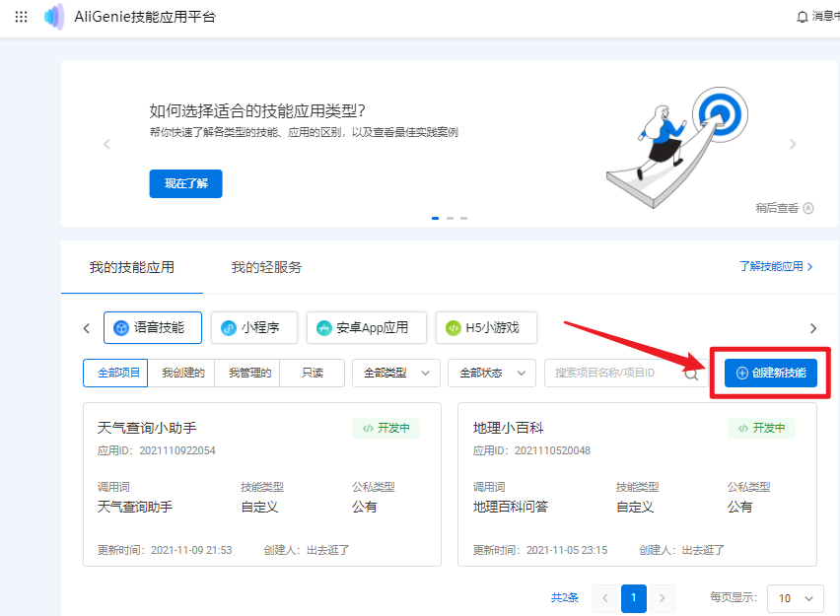The height and width of the screenshot is (616, 840).
Task: Click 开发中 status on 天气查询小助手
Action: pyautogui.click(x=385, y=428)
